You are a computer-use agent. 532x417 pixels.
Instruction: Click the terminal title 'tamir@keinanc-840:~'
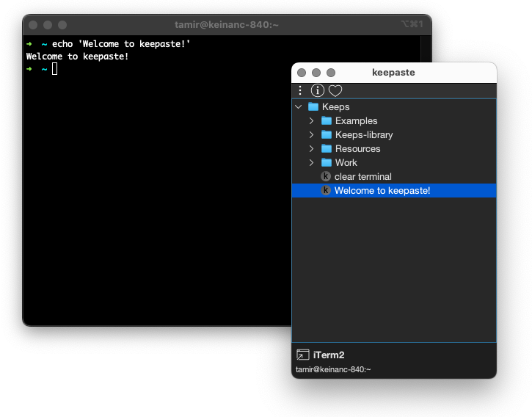[x=226, y=25]
